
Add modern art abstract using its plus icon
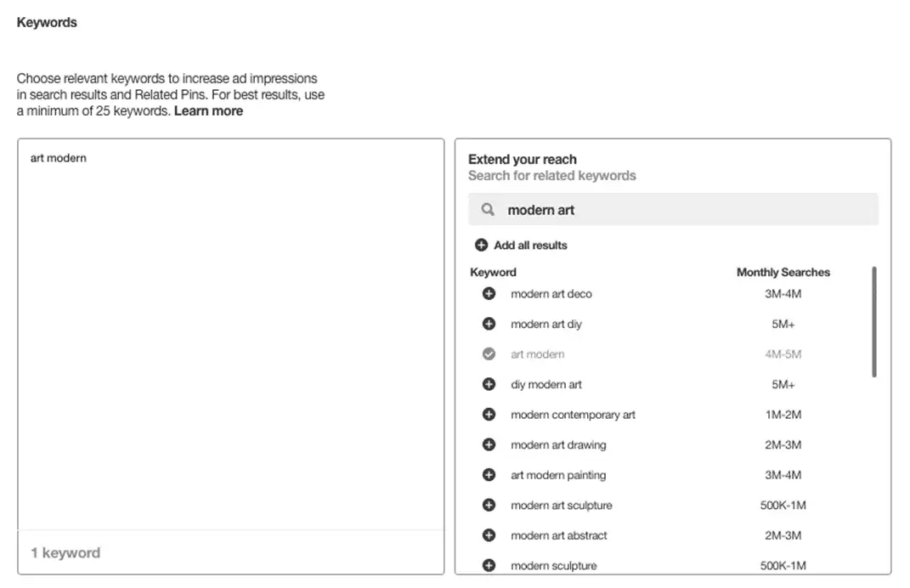point(489,535)
